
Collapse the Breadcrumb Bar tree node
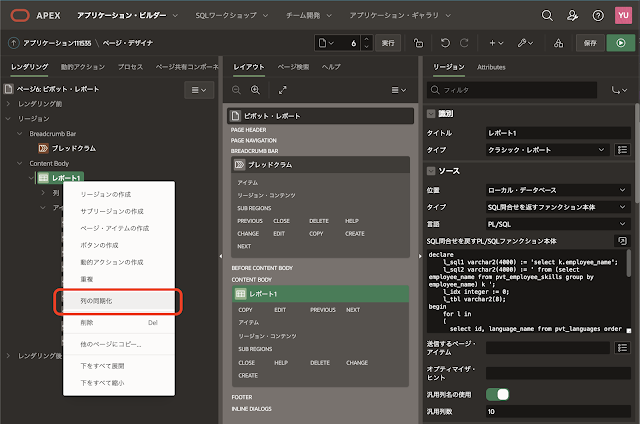(19, 133)
